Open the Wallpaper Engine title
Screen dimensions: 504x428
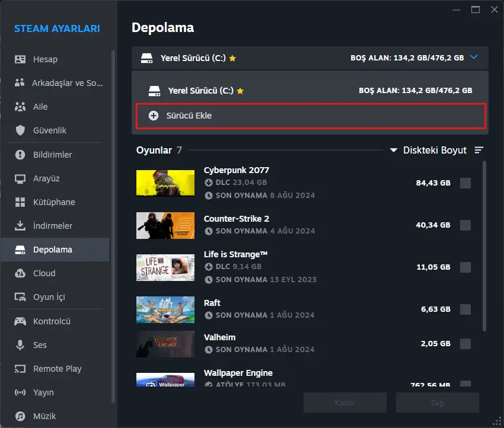point(238,373)
